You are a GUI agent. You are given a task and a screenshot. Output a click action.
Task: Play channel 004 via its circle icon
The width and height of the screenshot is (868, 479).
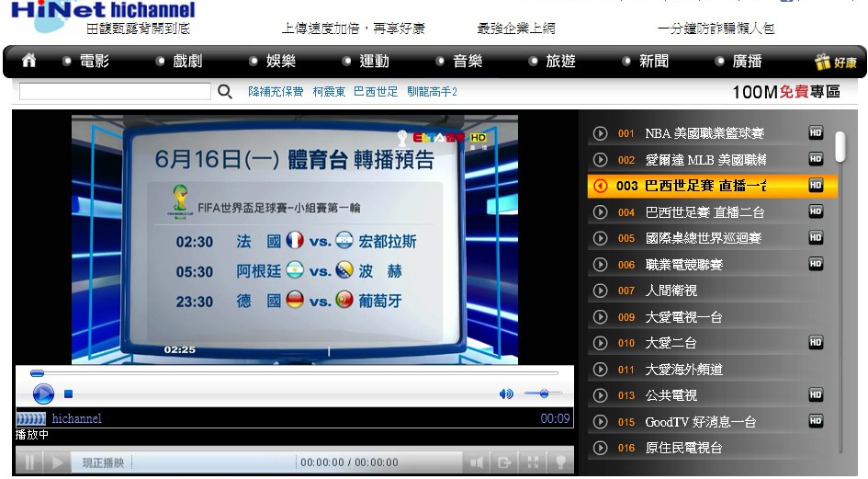600,211
